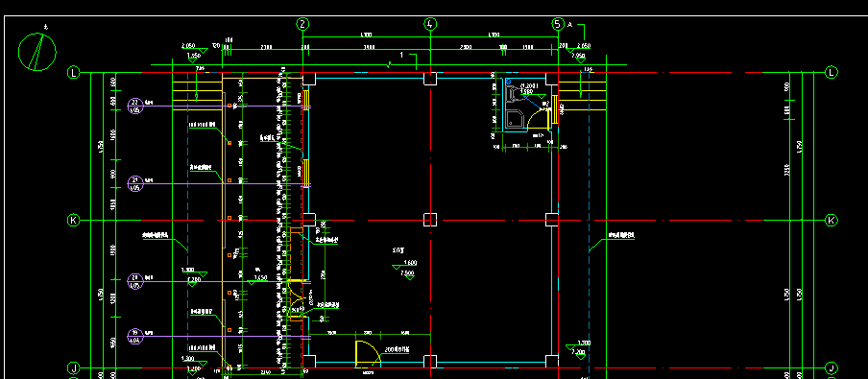Select the column at axes L and 4
868x379 pixels.
tap(430, 78)
